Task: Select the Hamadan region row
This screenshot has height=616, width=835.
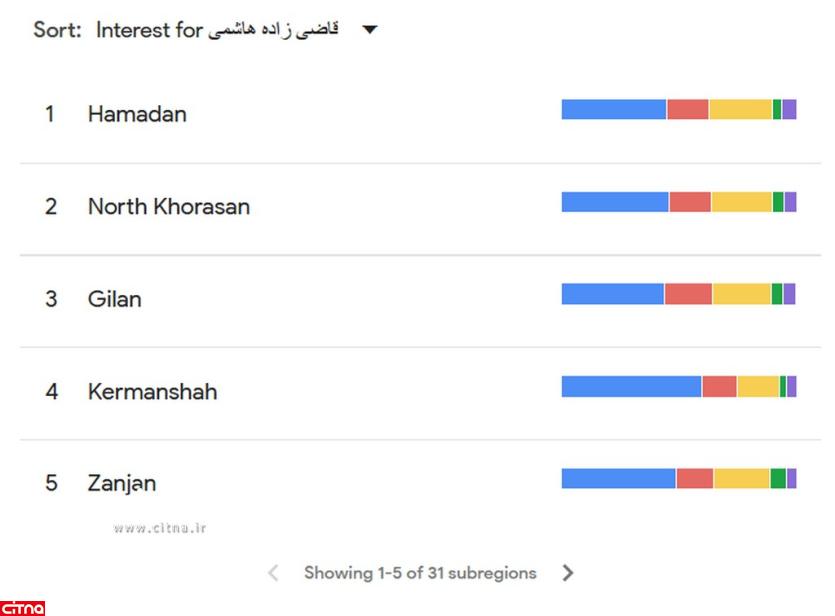Action: pos(137,114)
